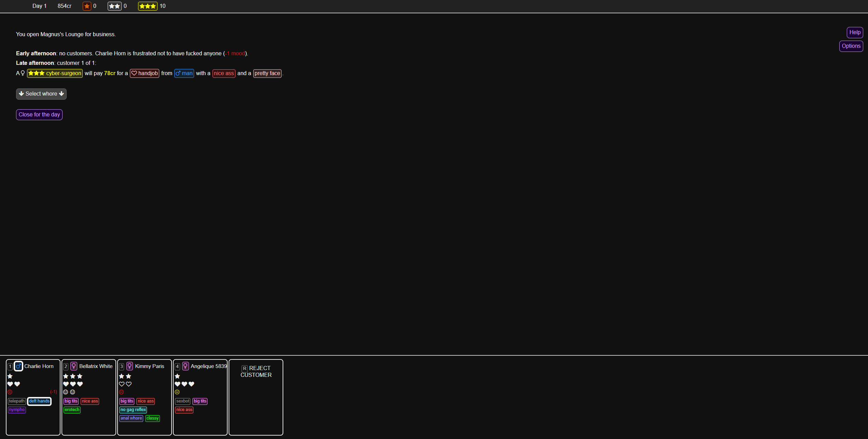Click the 78cr payment amount
The height and width of the screenshot is (439, 868).
110,73
